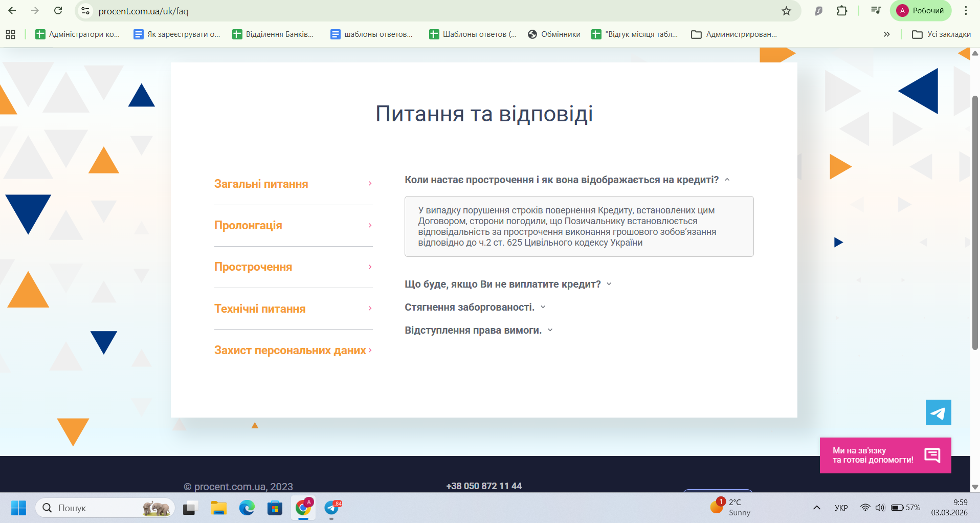Open Microsoft Store from taskbar

coord(275,508)
